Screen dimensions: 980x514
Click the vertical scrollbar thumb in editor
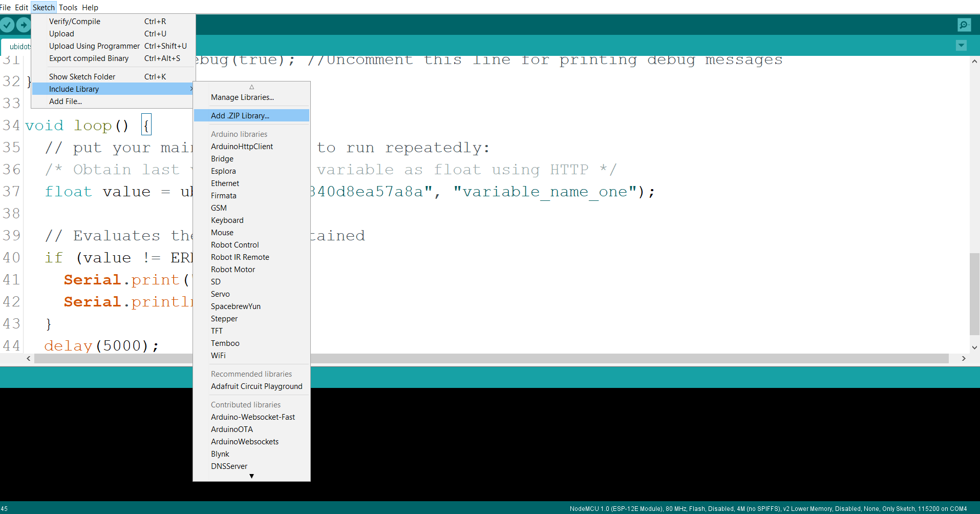pyautogui.click(x=974, y=294)
